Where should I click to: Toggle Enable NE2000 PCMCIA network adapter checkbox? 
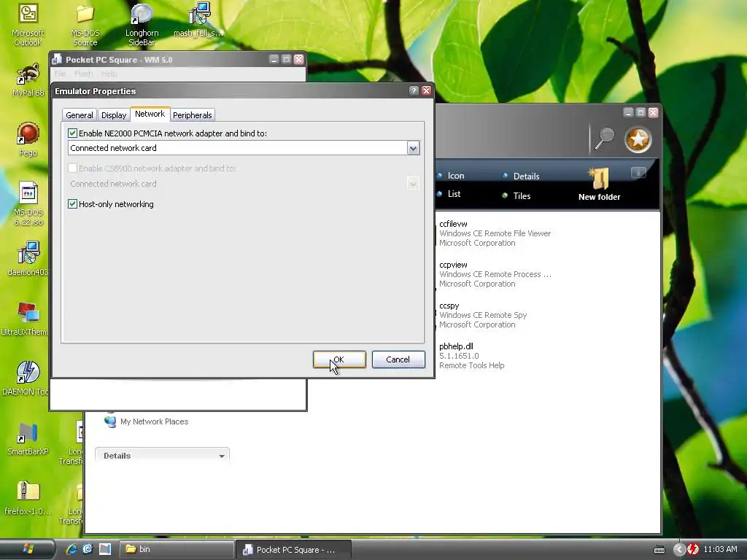[72, 133]
